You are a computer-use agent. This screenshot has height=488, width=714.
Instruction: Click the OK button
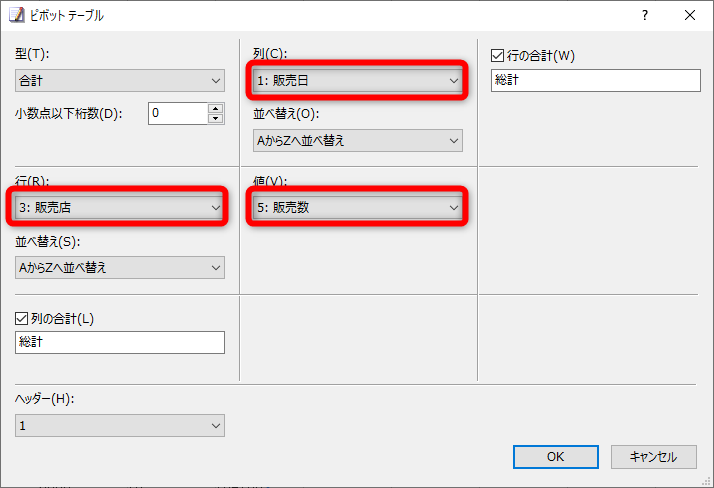pyautogui.click(x=555, y=457)
